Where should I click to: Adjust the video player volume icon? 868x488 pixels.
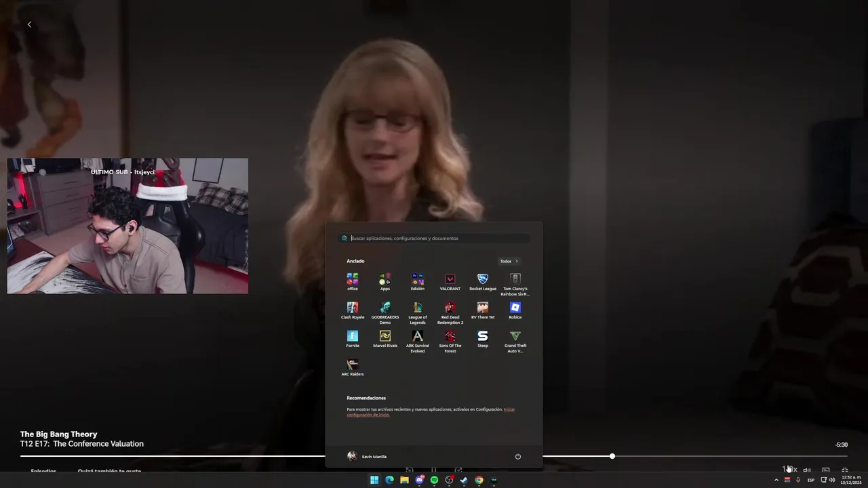click(x=807, y=470)
